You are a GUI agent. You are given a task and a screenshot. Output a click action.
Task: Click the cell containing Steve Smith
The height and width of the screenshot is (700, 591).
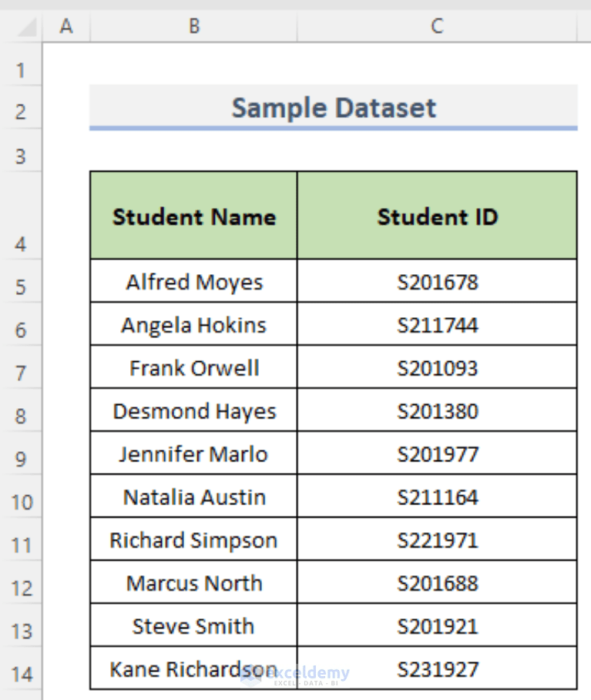click(193, 625)
